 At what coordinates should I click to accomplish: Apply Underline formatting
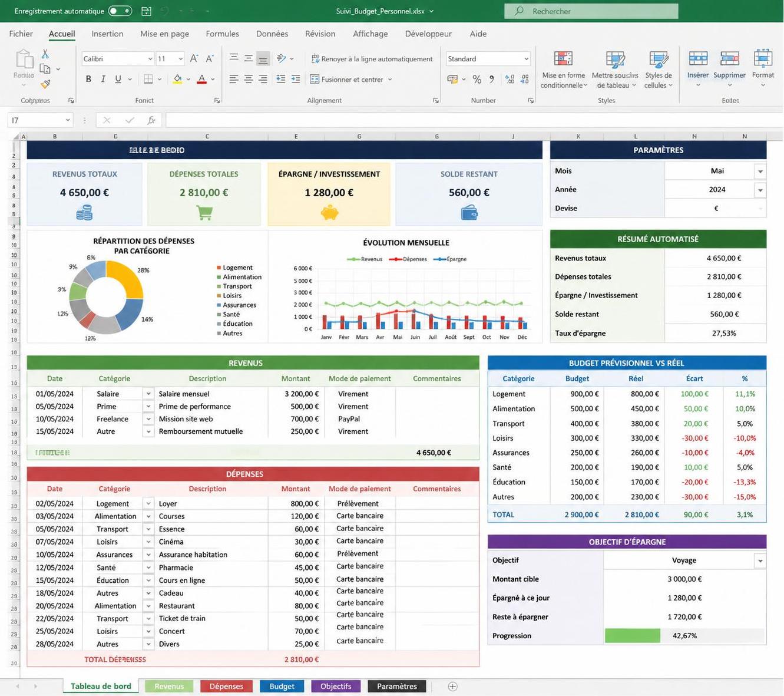coord(118,79)
